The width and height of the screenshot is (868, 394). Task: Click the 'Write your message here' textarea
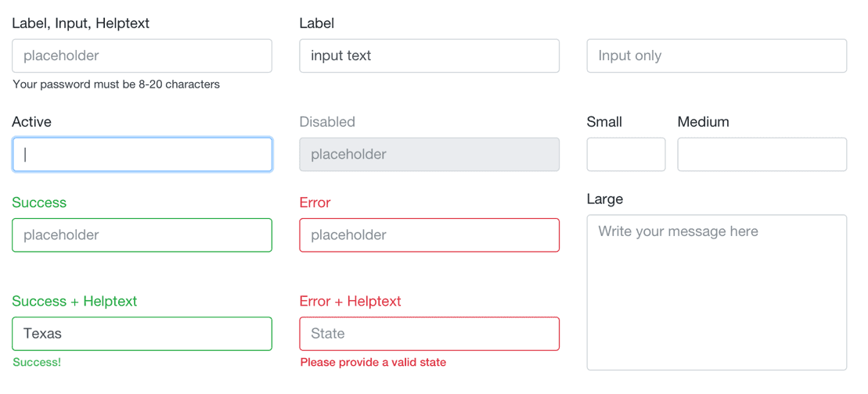click(716, 292)
